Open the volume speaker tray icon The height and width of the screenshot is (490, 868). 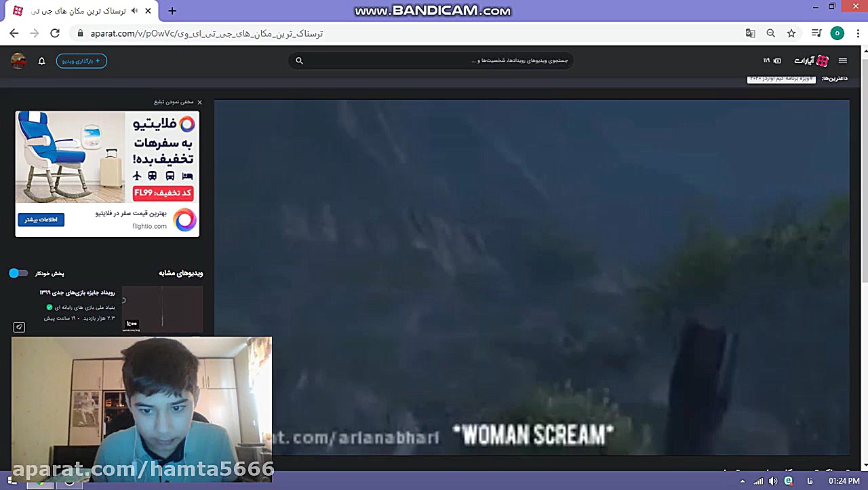coord(773,481)
